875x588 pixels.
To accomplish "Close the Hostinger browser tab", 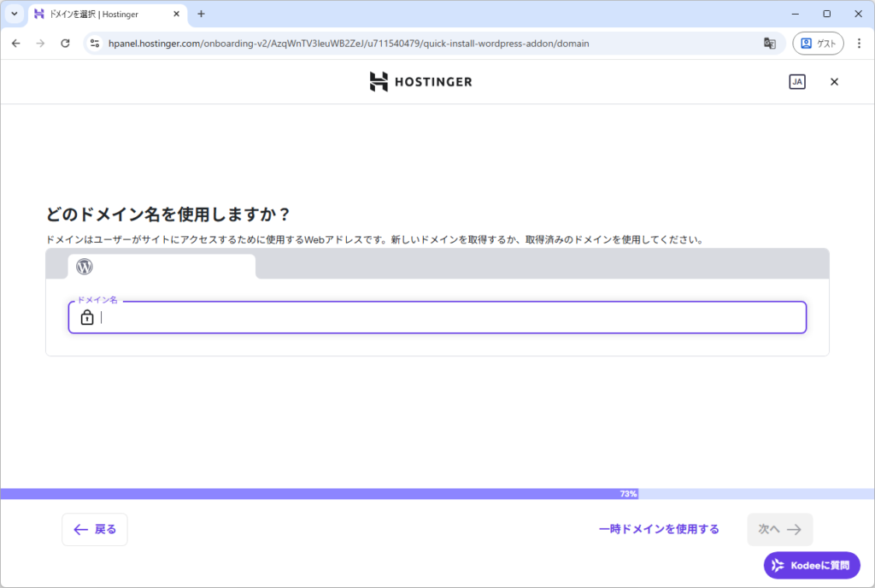I will click(x=176, y=14).
